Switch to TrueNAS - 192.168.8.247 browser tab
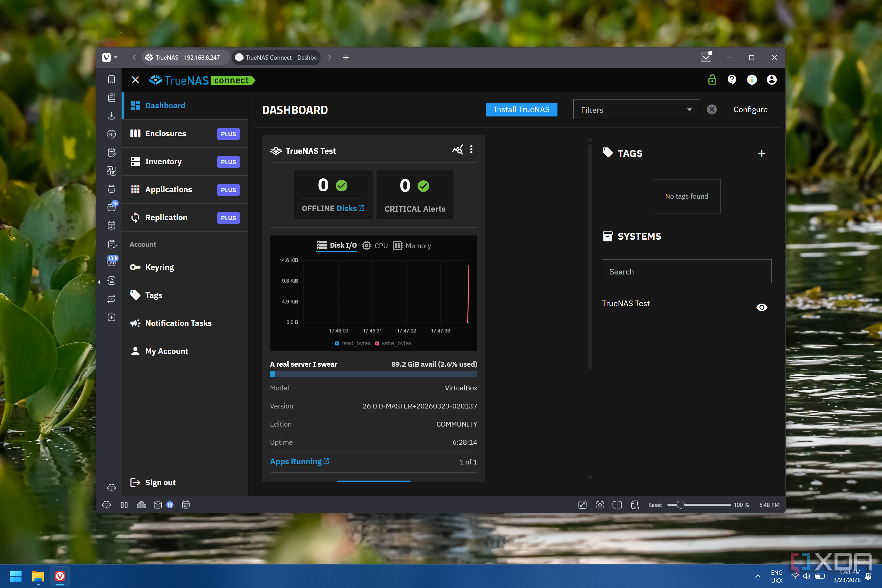Screen dimensions: 882x588 pyautogui.click(x=186, y=57)
